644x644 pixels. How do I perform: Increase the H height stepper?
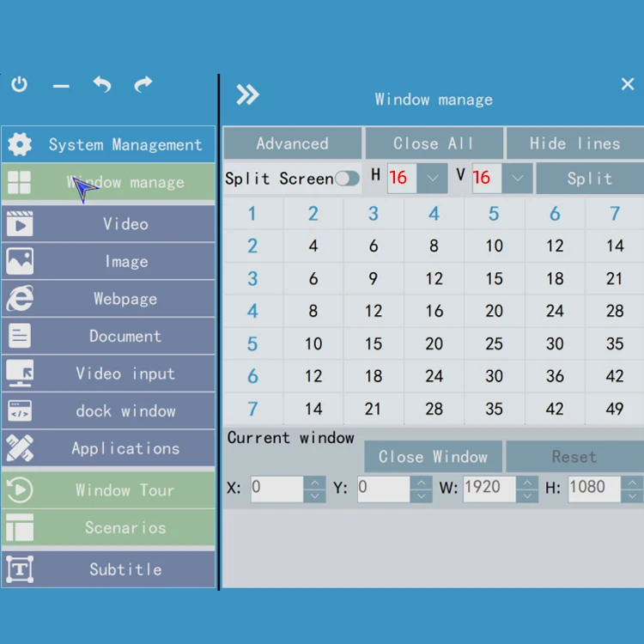tap(633, 483)
